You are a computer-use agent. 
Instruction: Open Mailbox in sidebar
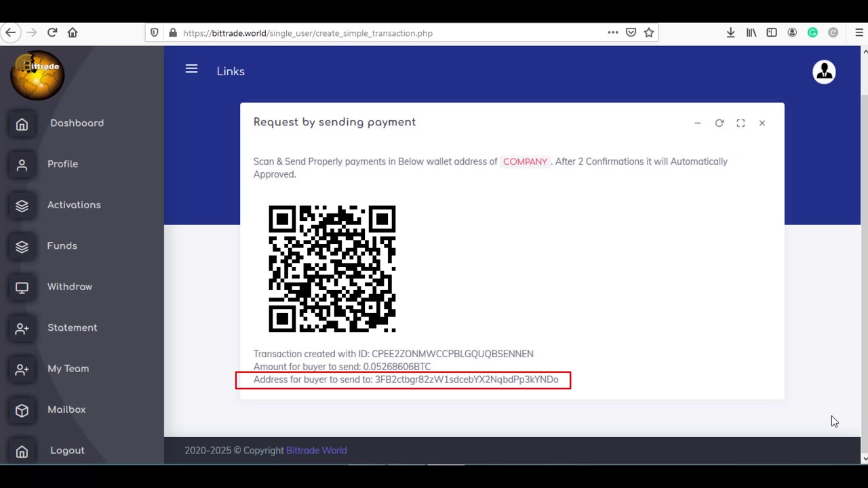(x=66, y=409)
